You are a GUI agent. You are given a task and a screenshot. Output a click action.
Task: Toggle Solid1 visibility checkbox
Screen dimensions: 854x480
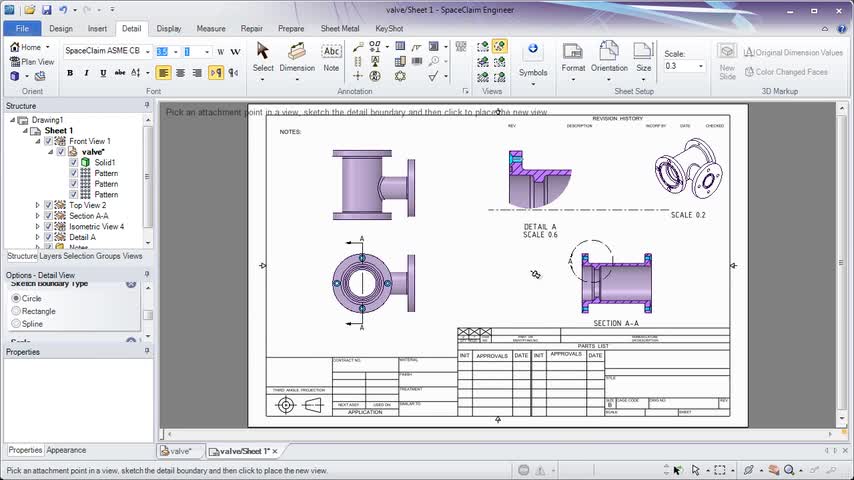(74, 162)
